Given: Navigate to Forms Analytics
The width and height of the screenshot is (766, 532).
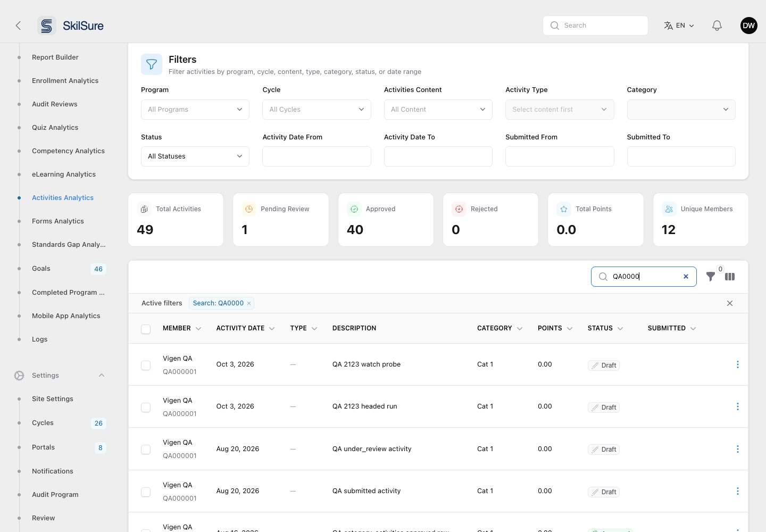Looking at the screenshot, I should tap(58, 221).
